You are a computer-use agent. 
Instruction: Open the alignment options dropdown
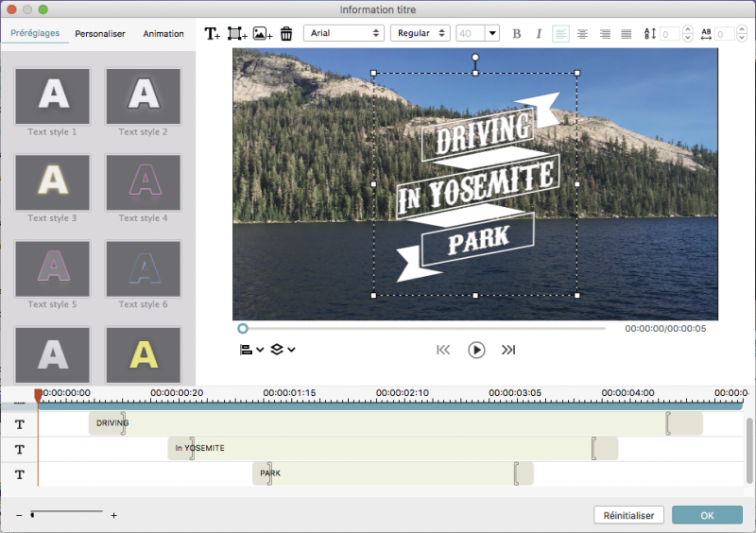pyautogui.click(x=251, y=350)
